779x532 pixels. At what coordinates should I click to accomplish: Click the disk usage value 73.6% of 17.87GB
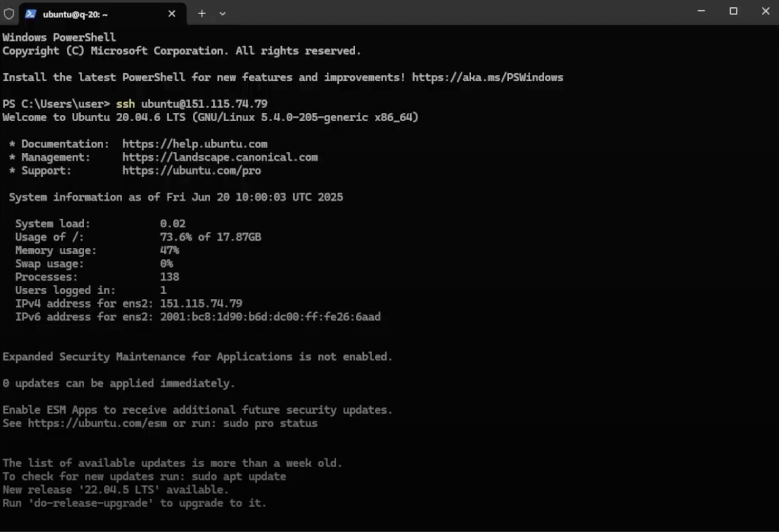click(211, 237)
